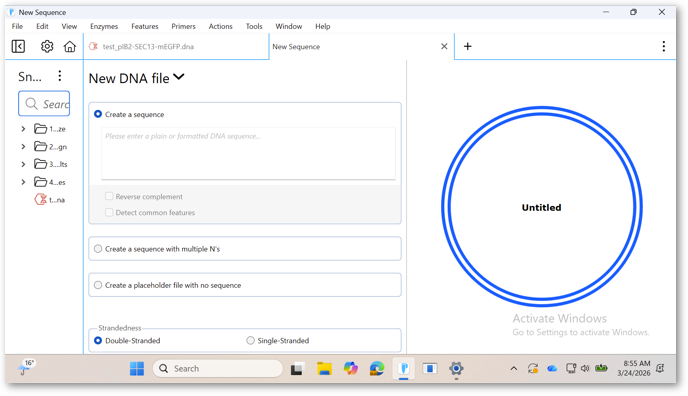Image resolution: width=688 pixels, height=396 pixels.
Task: Open the Edit menu
Action: (x=42, y=26)
